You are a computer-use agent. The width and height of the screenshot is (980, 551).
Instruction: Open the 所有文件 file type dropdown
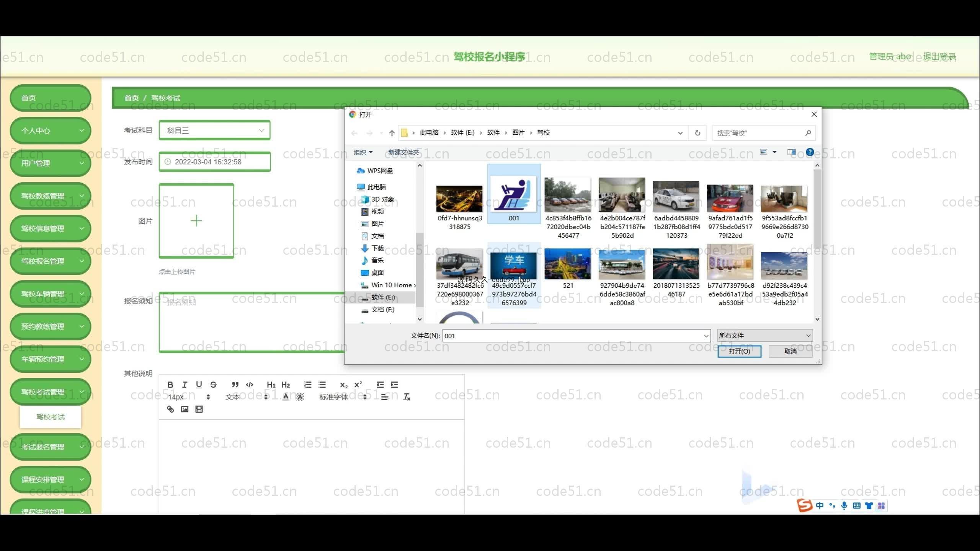pos(765,336)
